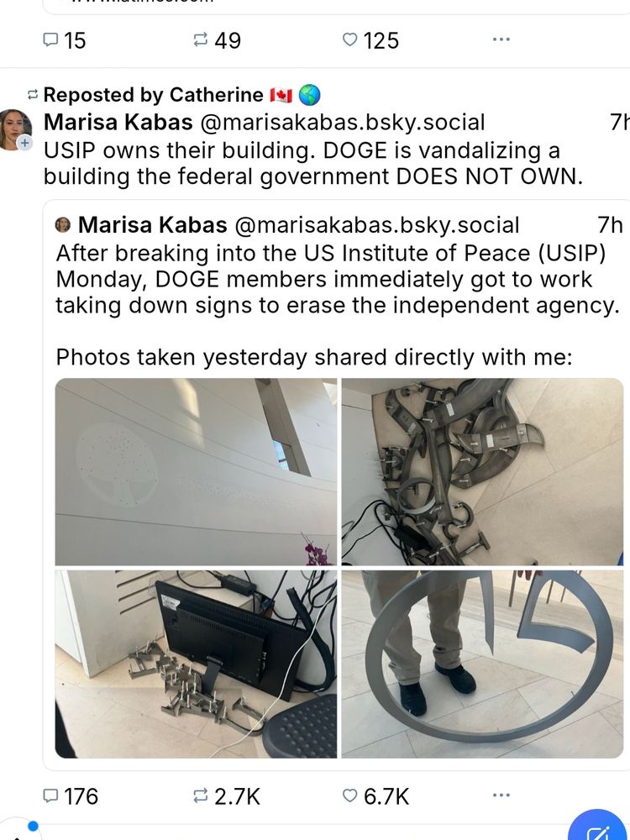Open Marisa Kabas profile avatar
Screen dimensions: 630x840
[14, 129]
